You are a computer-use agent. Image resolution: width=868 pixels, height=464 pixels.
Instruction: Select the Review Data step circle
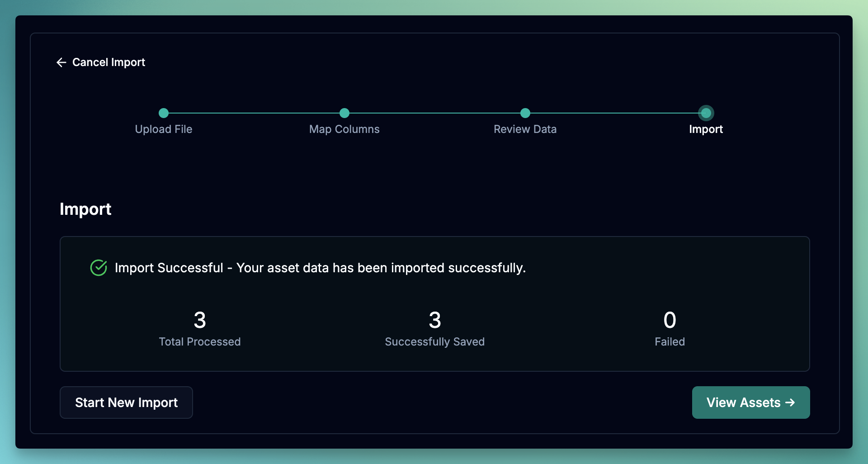(525, 113)
